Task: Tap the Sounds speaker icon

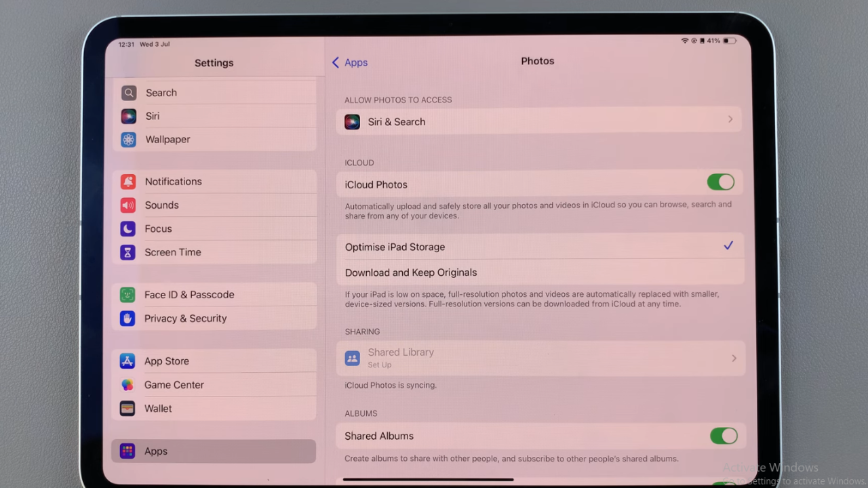Action: [x=128, y=205]
